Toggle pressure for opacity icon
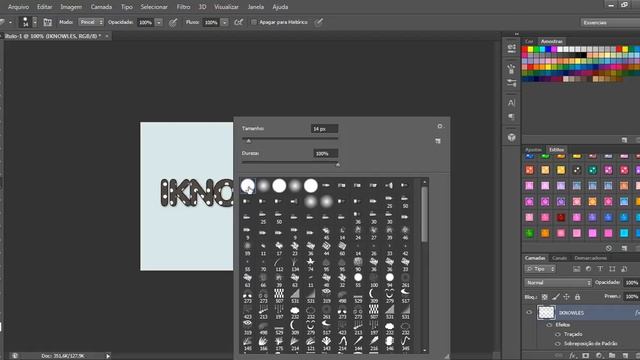Image resolution: width=640 pixels, height=360 pixels. pyautogui.click(x=173, y=22)
